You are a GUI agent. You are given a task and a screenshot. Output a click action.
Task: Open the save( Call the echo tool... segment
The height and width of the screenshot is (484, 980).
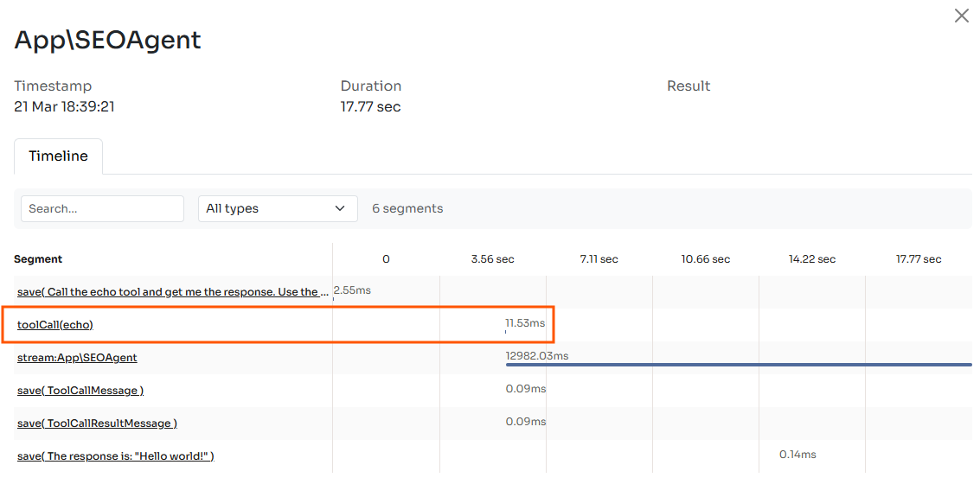(x=172, y=292)
